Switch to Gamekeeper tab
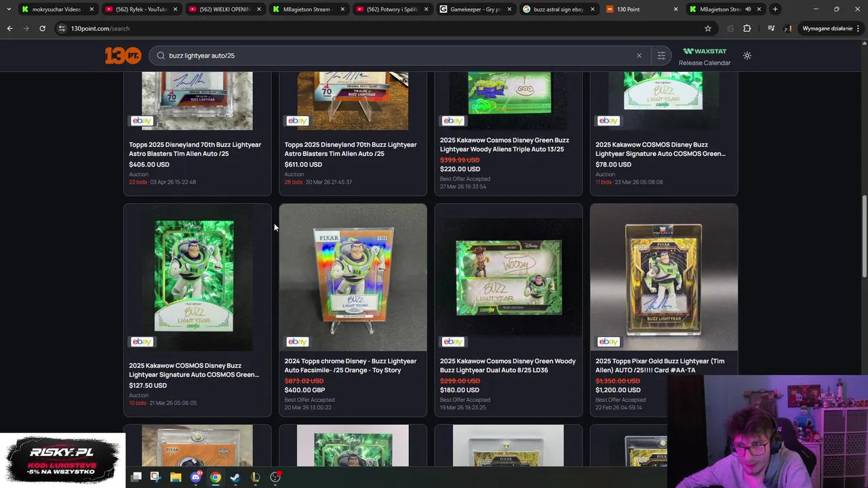The height and width of the screenshot is (488, 868). click(x=475, y=9)
